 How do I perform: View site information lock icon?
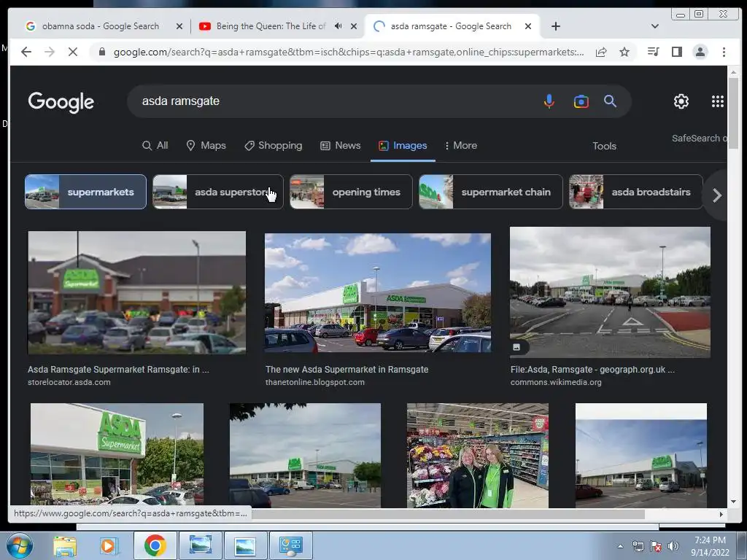[x=102, y=52]
